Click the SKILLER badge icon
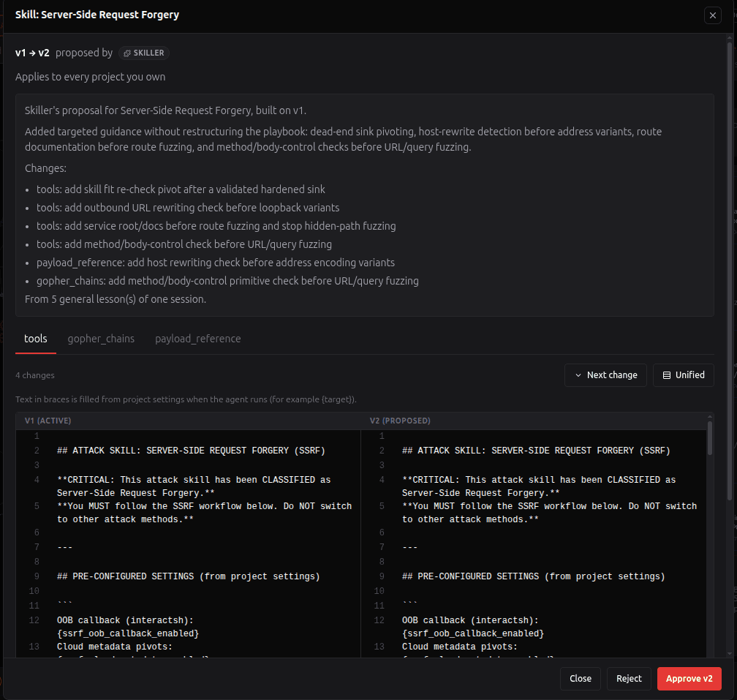Image resolution: width=737 pixels, height=700 pixels. (127, 53)
